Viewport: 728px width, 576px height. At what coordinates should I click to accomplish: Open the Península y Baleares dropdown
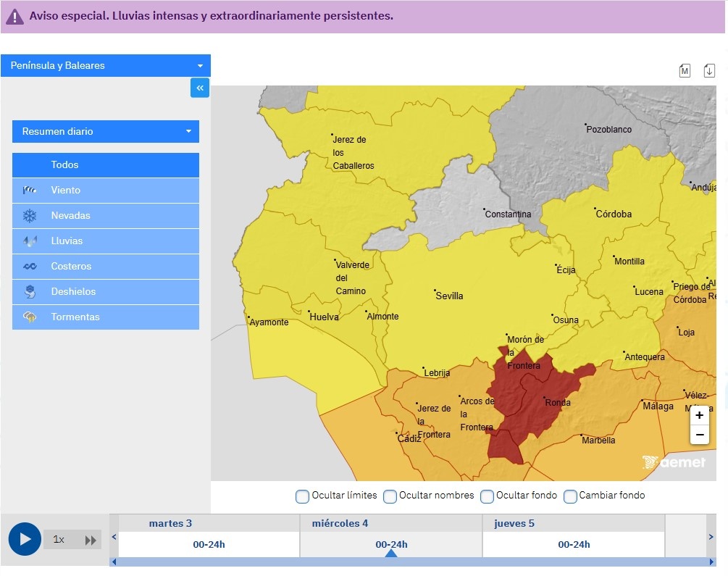pos(106,66)
